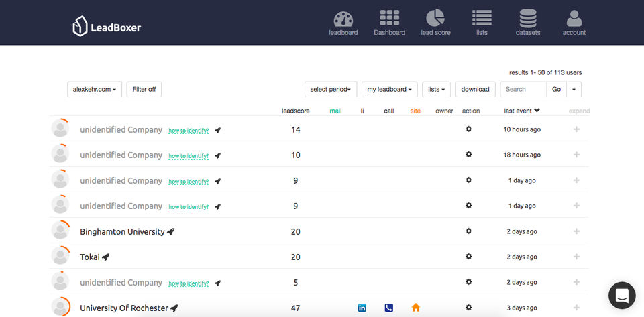644x317 pixels.
Task: Open action gear for Binghamton University
Action: 469,231
